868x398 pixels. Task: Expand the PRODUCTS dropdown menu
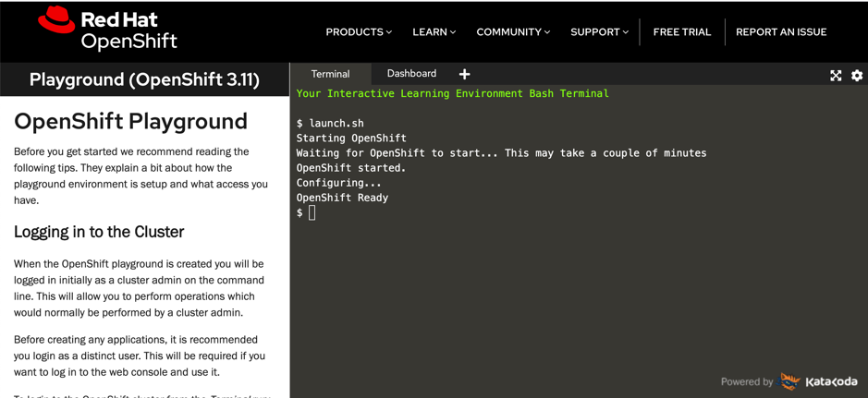(359, 32)
